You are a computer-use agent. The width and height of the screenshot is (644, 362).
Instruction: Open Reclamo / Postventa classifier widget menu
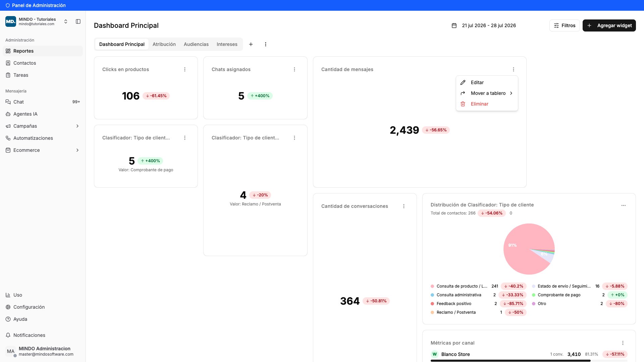tap(294, 138)
